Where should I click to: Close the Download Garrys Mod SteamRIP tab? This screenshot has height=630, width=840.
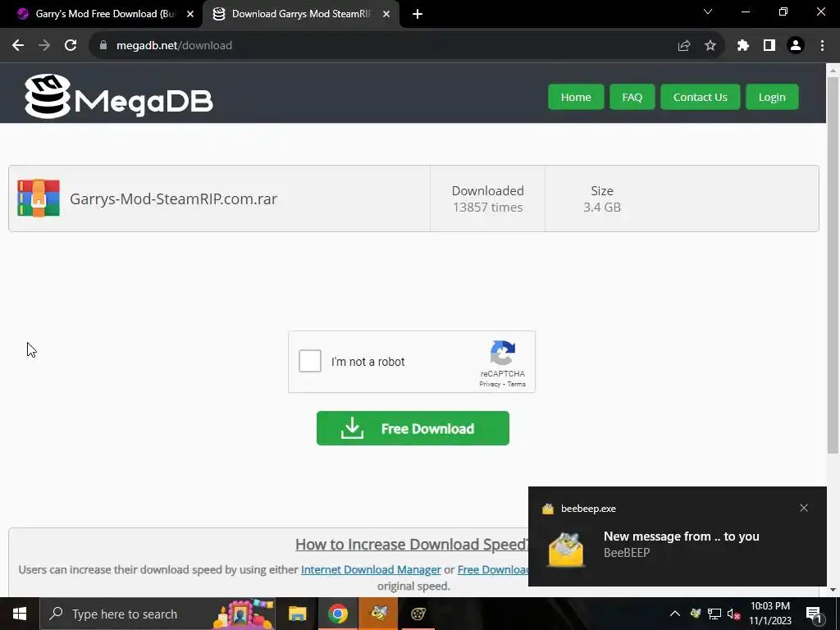(386, 14)
